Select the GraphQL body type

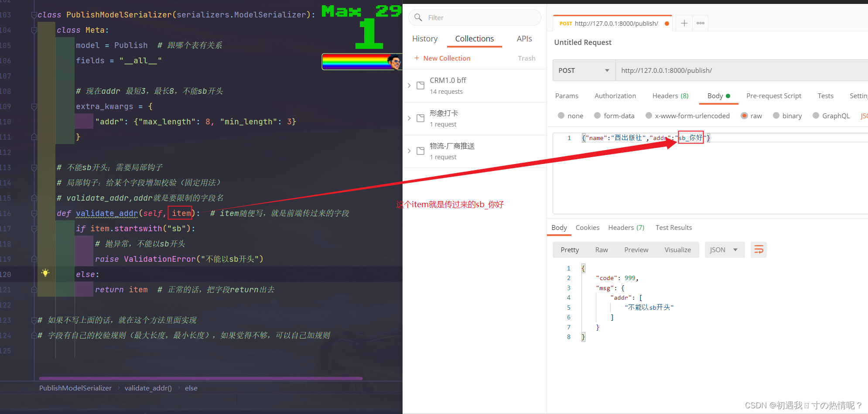click(x=815, y=116)
